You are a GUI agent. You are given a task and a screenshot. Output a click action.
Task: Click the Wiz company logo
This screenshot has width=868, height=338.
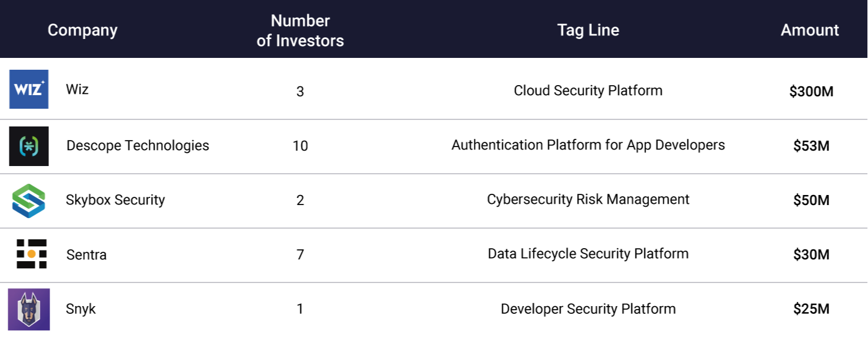[29, 89]
